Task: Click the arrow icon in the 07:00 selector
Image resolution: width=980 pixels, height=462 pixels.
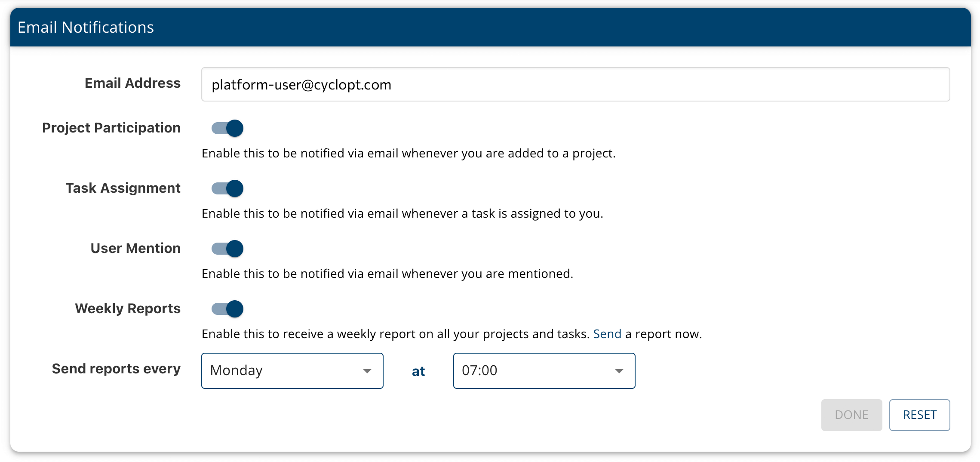Action: click(x=619, y=371)
